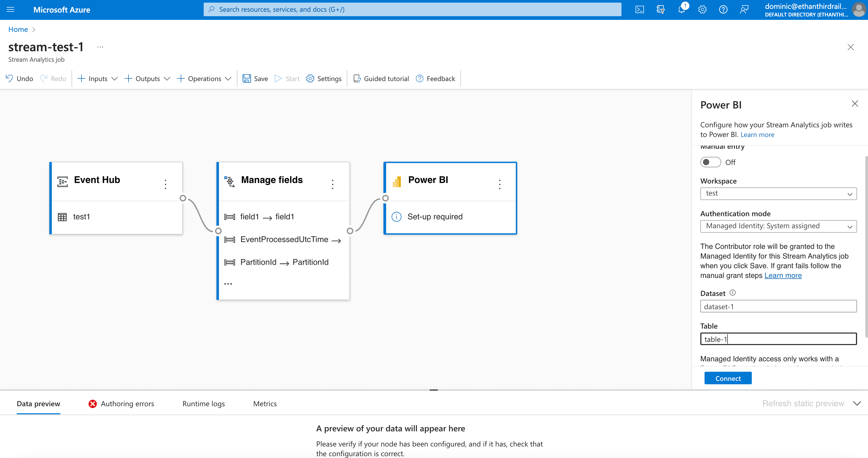
Task: Open portal settings gear in header
Action: 702,9
